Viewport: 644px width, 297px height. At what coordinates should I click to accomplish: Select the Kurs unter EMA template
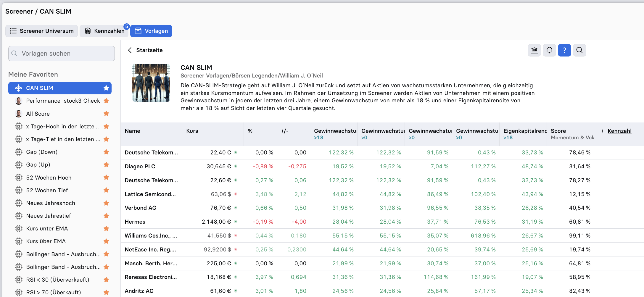coord(60,229)
